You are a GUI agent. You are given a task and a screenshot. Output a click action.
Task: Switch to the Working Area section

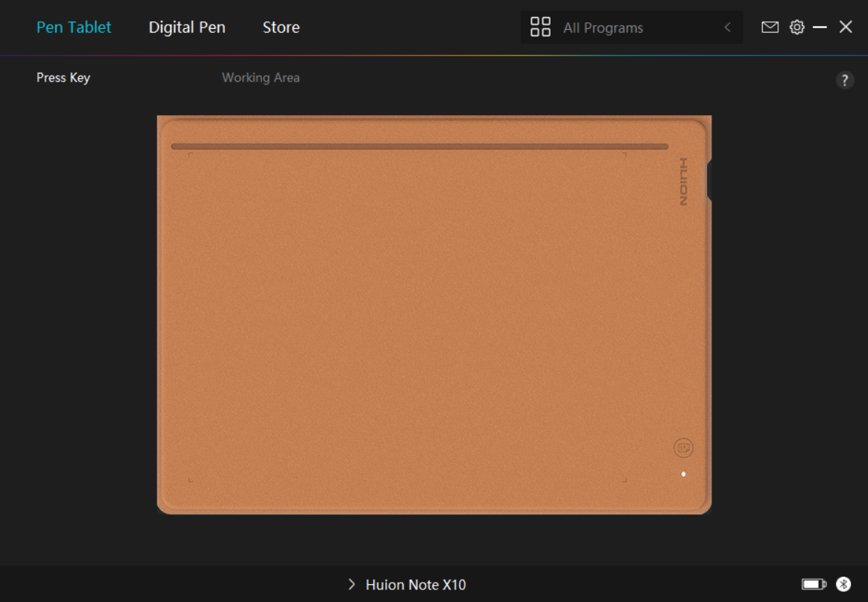coord(260,78)
